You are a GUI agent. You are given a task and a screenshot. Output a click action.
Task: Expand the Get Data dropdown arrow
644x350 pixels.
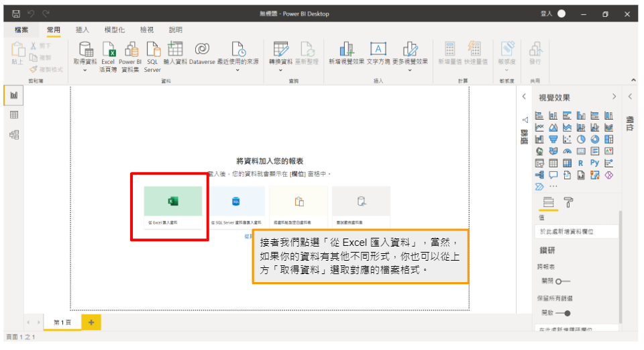tap(85, 71)
